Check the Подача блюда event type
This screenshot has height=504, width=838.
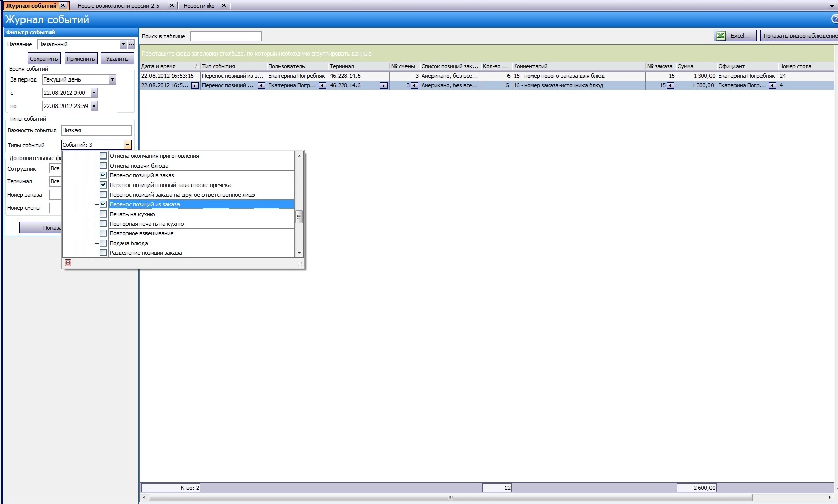(104, 243)
